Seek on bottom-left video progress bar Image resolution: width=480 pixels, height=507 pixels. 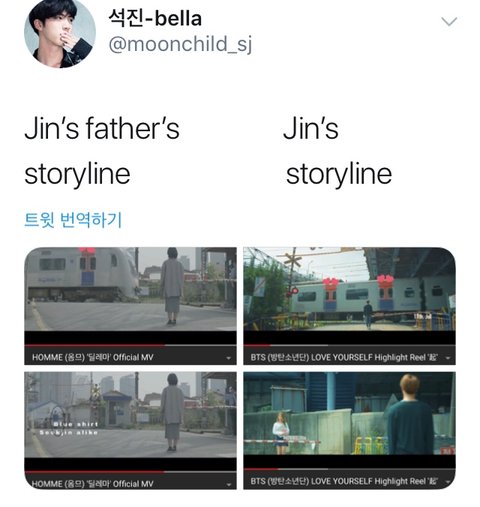pos(130,472)
